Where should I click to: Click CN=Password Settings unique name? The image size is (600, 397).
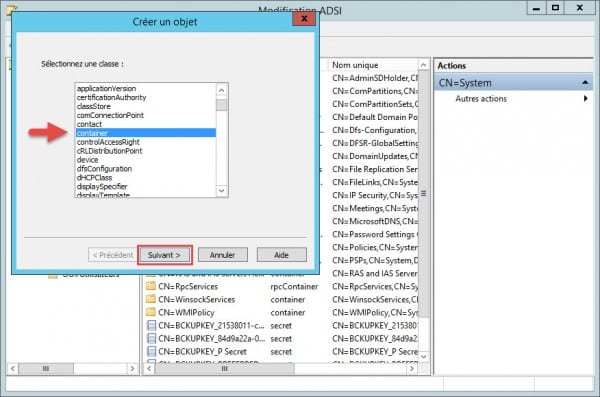(375, 234)
